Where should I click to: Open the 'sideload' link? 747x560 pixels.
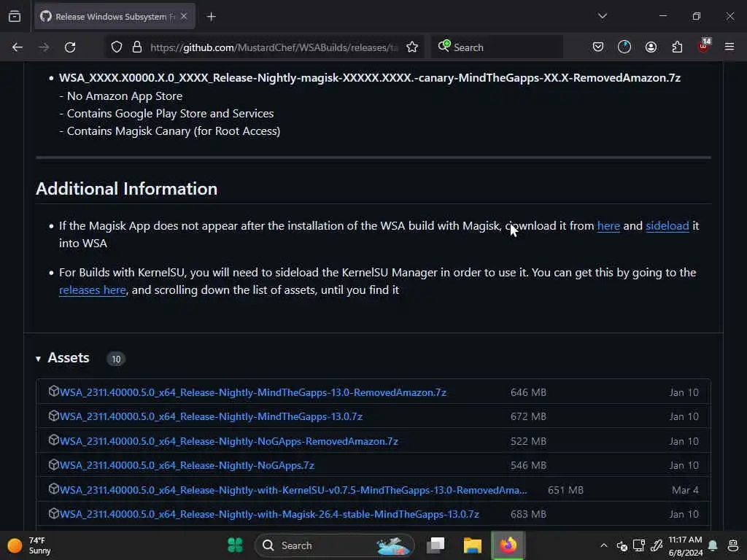pos(667,226)
